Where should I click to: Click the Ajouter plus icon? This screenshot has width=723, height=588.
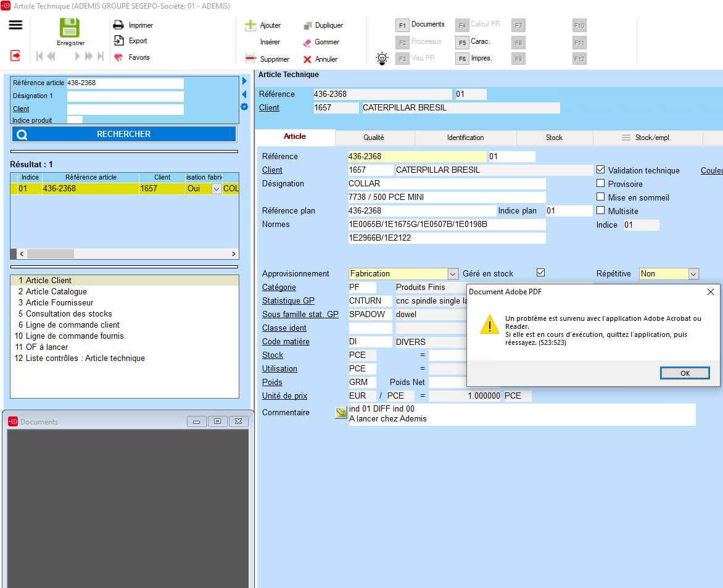coord(250,26)
